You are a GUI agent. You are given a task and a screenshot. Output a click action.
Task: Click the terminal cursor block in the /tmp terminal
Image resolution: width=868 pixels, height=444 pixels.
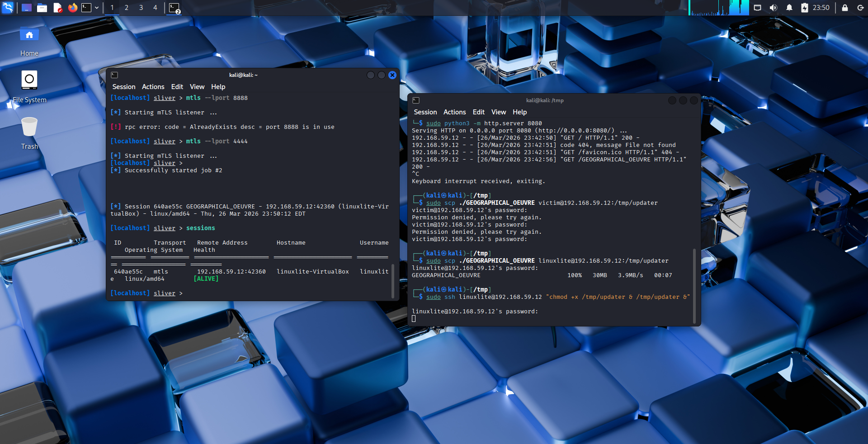point(414,319)
